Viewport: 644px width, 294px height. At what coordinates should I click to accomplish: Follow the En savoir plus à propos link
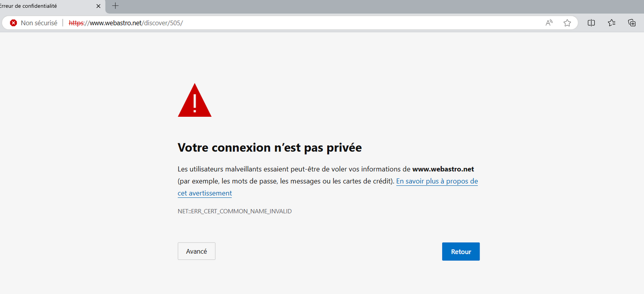(437, 181)
